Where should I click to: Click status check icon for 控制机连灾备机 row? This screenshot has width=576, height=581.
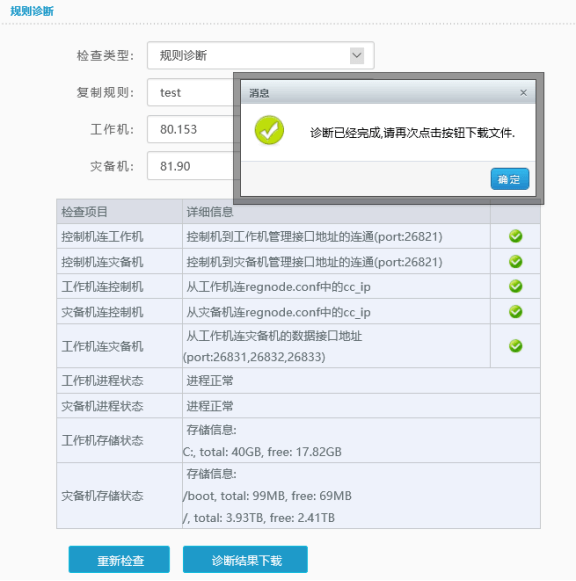pos(515,261)
